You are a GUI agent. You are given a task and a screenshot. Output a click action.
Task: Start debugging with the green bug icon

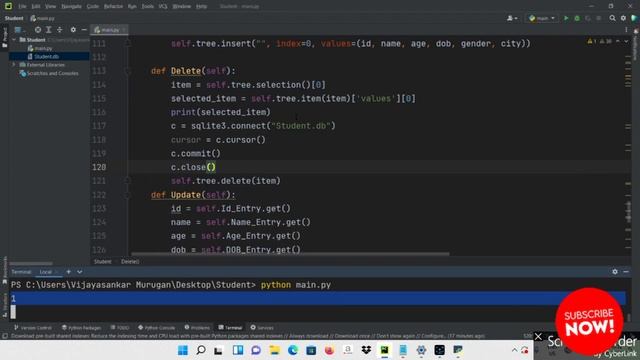pos(577,18)
